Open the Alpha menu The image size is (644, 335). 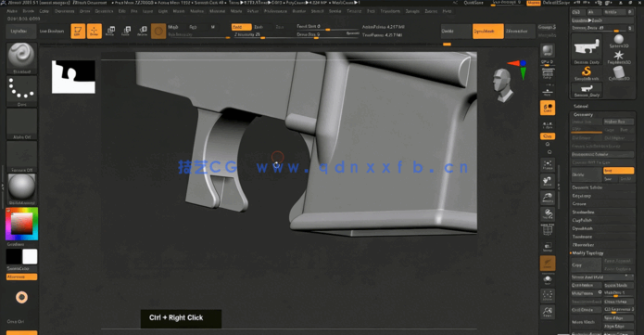12,11
